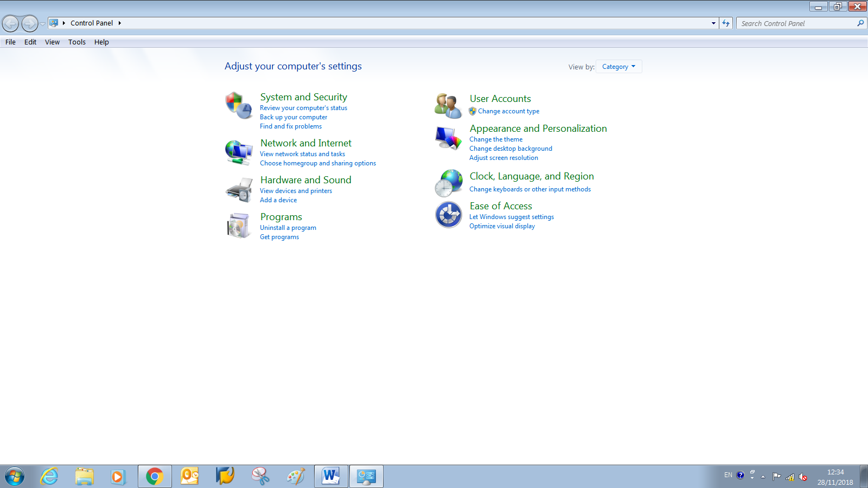The image size is (868, 488).
Task: Open Hardware and Sound heading link
Action: point(306,180)
